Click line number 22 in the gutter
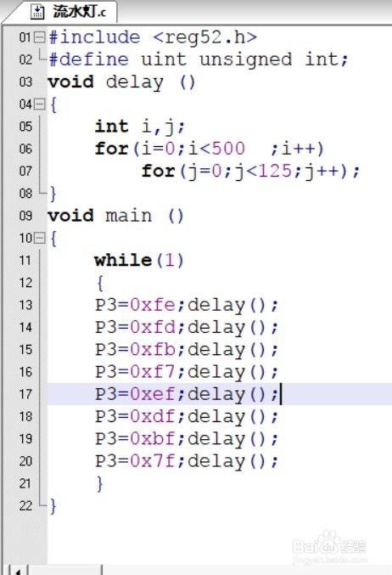This screenshot has height=575, width=392. [x=25, y=505]
